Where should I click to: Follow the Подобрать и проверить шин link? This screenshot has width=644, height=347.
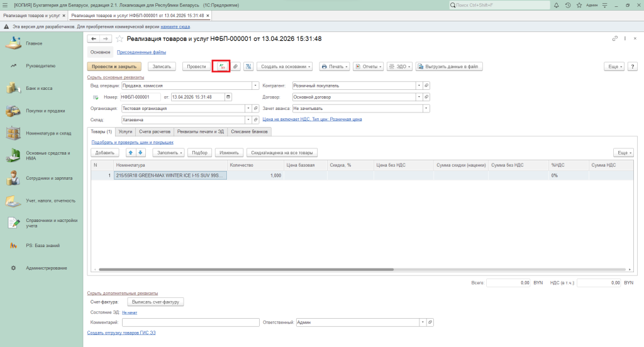pyautogui.click(x=131, y=143)
